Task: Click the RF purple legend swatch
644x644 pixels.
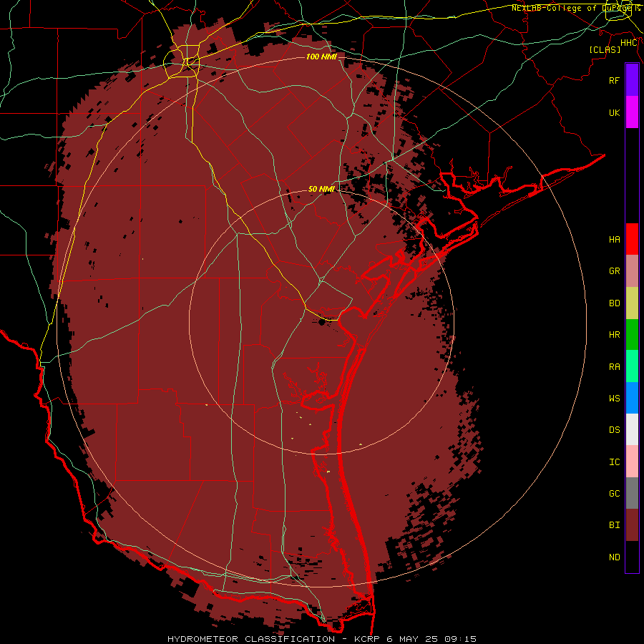Action: [632, 80]
